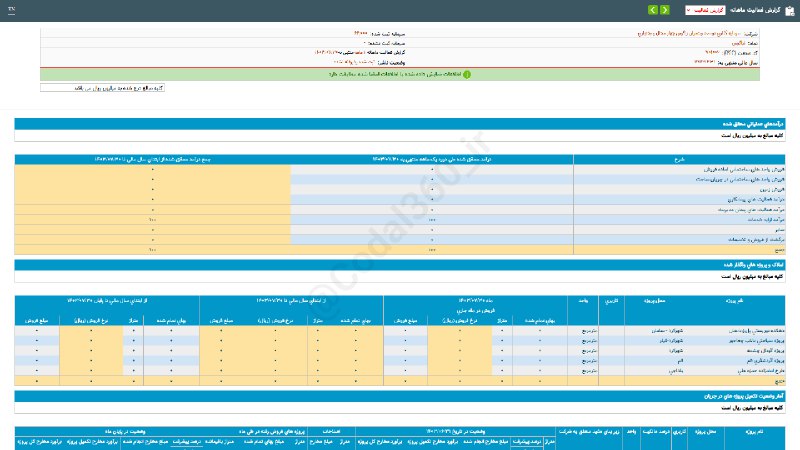The height and width of the screenshot is (450, 800).
Task: Click the نماد symbol value
Action: pyautogui.click(x=739, y=43)
